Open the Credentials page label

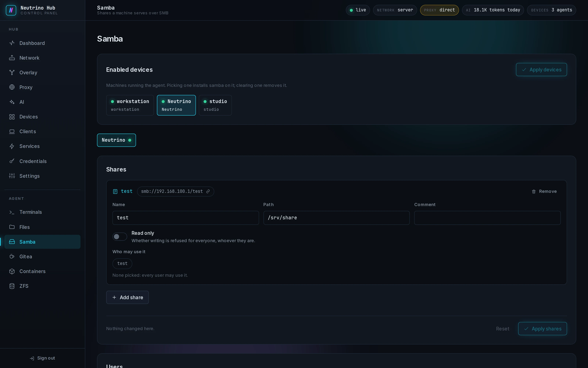pyautogui.click(x=33, y=161)
